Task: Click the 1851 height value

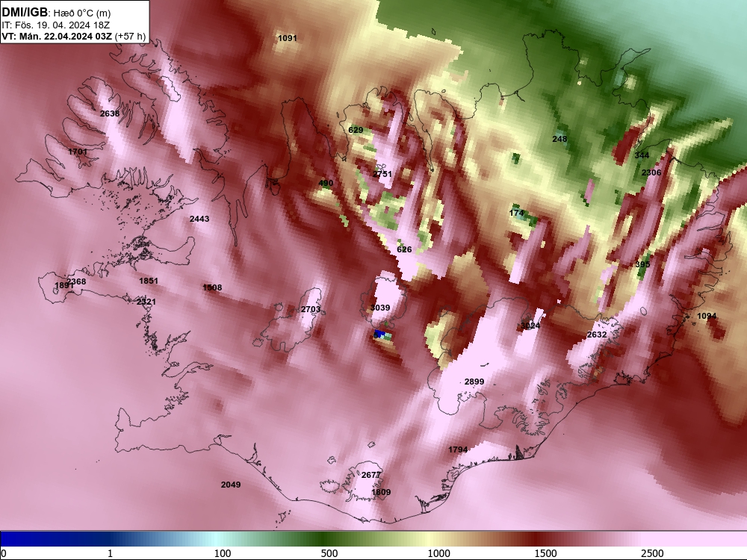Action: [148, 281]
